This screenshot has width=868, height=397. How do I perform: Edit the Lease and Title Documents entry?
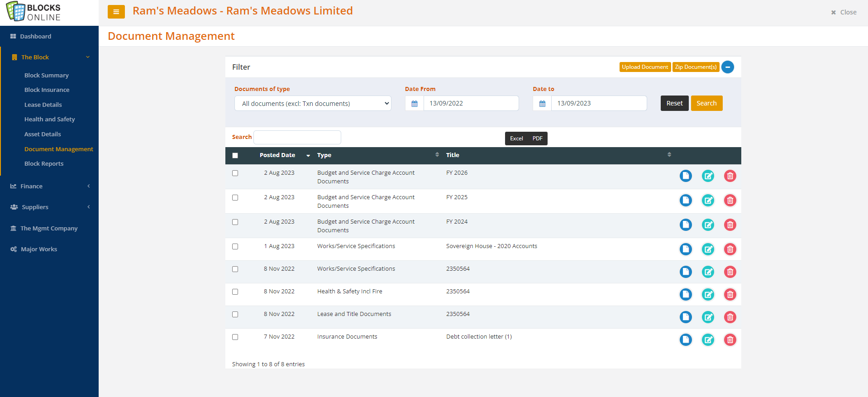[708, 317]
